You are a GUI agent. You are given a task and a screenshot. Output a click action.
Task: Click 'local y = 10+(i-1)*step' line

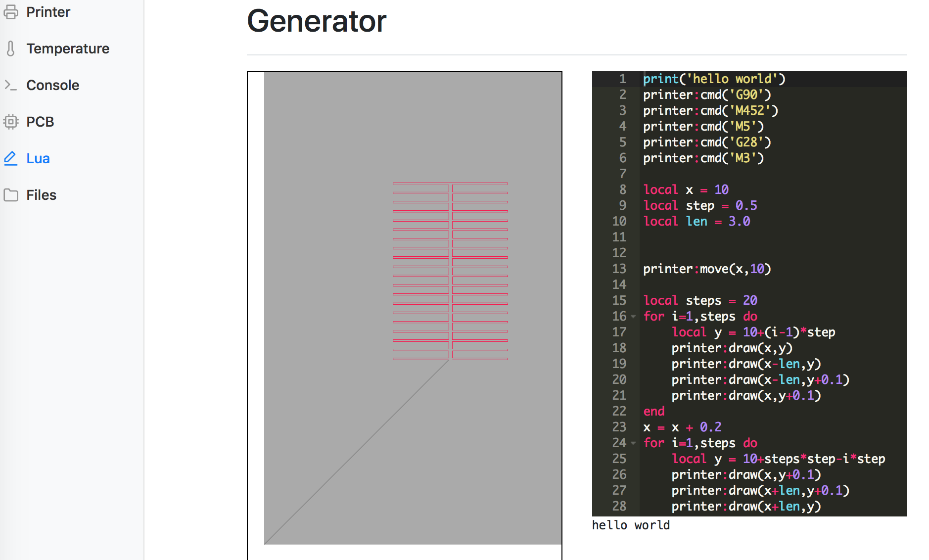point(753,332)
